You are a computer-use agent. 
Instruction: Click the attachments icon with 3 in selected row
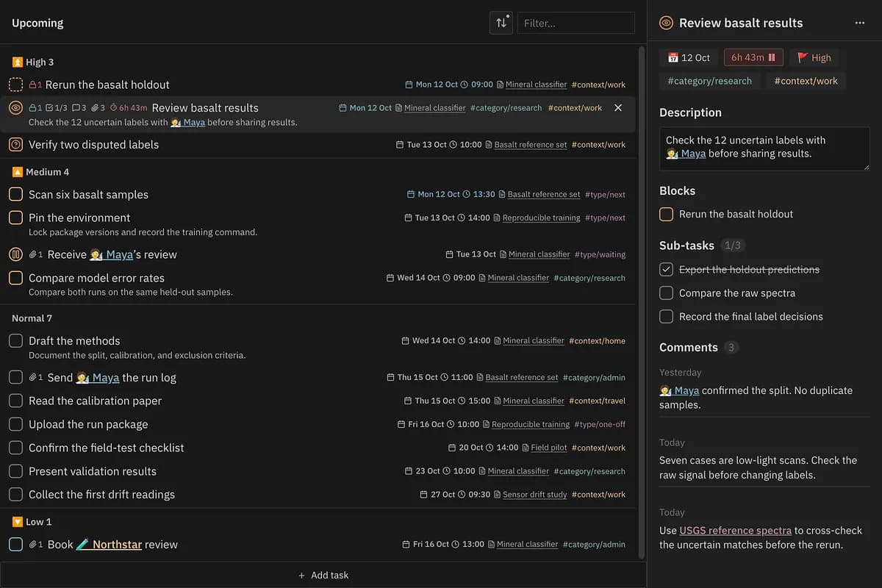(94, 108)
